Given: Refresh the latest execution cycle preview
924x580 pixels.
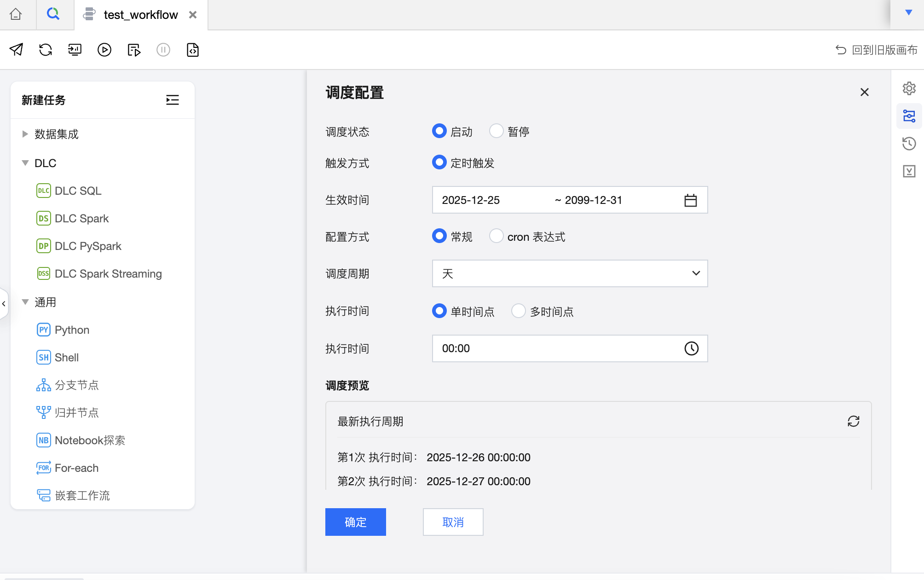Looking at the screenshot, I should pos(853,421).
